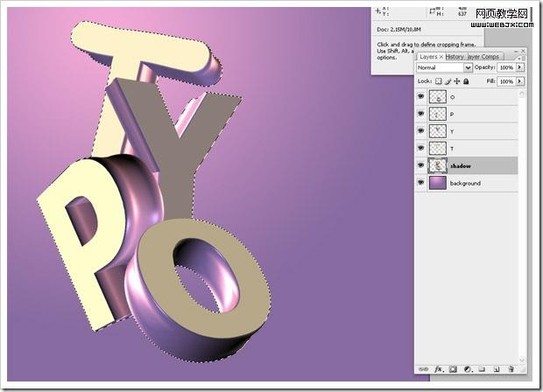543x392 pixels.
Task: Select the layer named shadow
Action: pyautogui.click(x=460, y=166)
